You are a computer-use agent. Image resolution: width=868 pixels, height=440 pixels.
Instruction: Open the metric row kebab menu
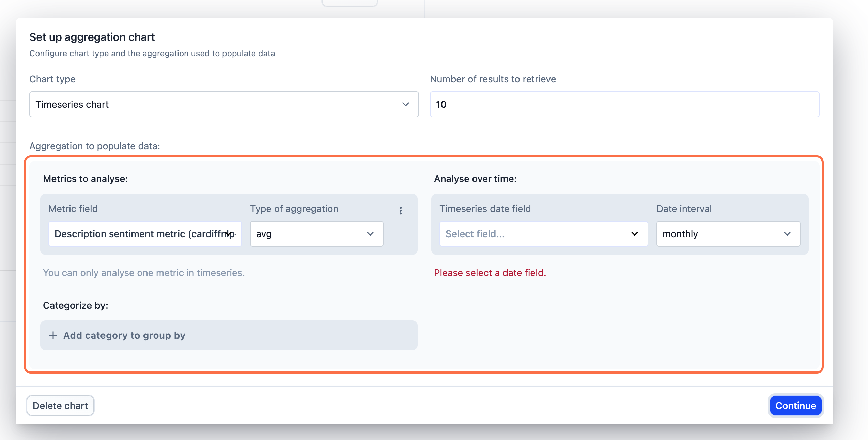pyautogui.click(x=401, y=211)
